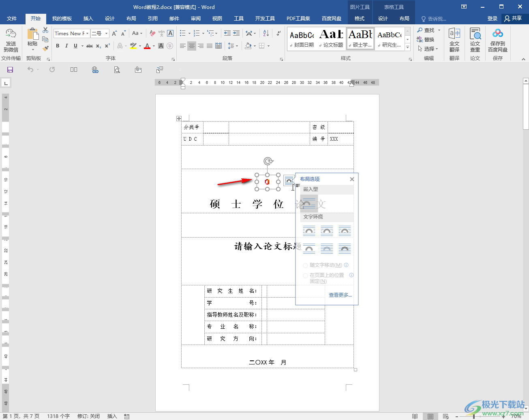Click the Cut scissors icon
The height and width of the screenshot is (420, 529).
(x=45, y=30)
